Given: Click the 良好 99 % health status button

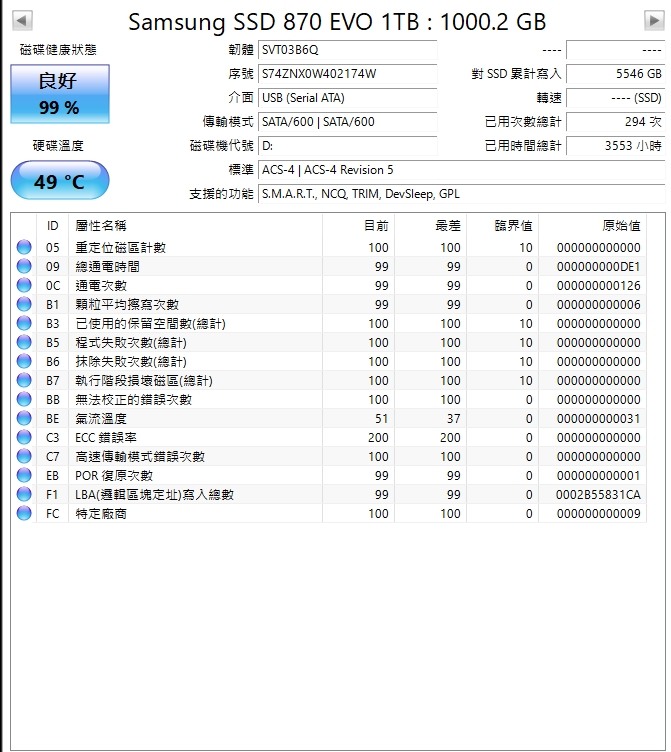Looking at the screenshot, I should pos(60,94).
